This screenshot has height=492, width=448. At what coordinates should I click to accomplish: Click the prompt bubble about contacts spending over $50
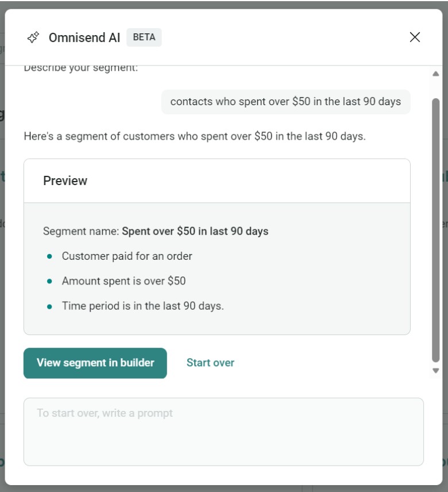(286, 102)
